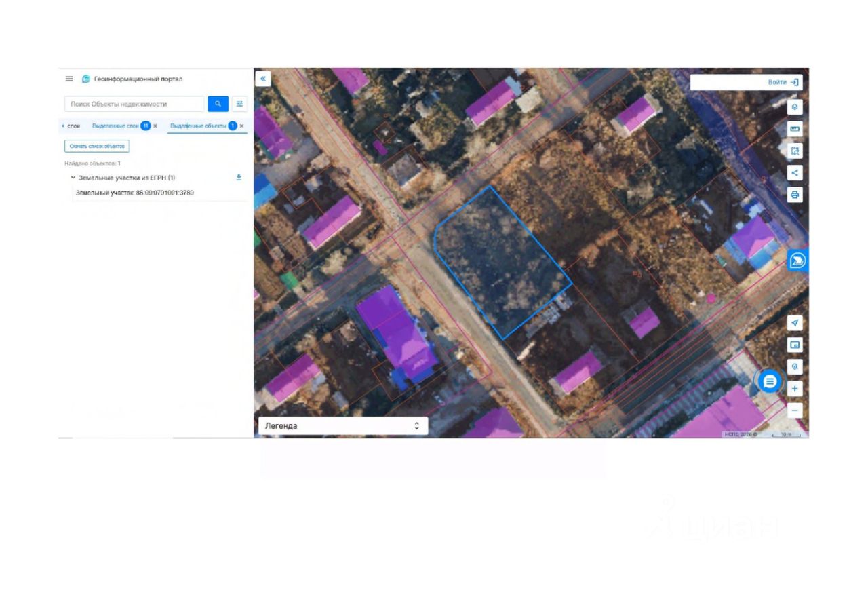
Task: Expand the Легенда dropdown
Action: [x=343, y=426]
